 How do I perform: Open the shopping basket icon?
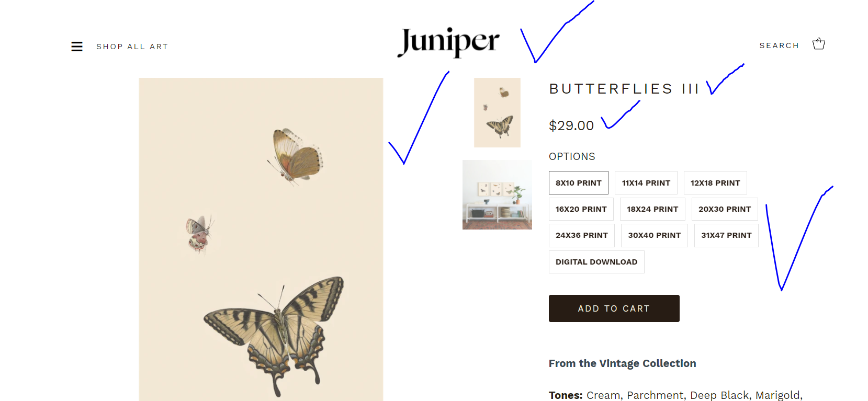(x=819, y=44)
